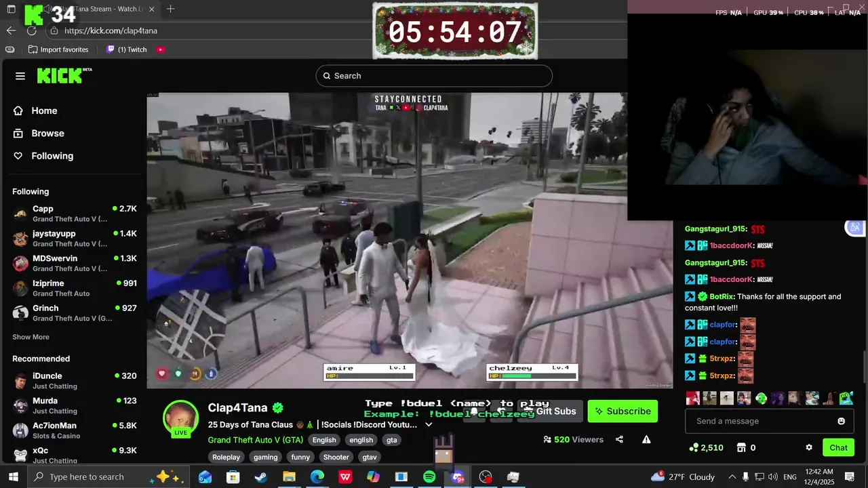The width and height of the screenshot is (868, 488).
Task: Select the green frog emote in chat bar
Action: pos(761,398)
